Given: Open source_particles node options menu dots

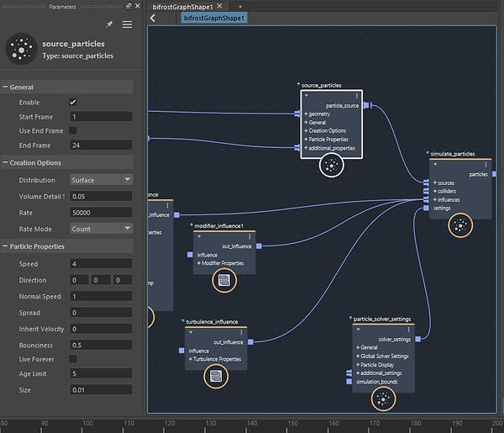Looking at the screenshot, I should pos(357,96).
